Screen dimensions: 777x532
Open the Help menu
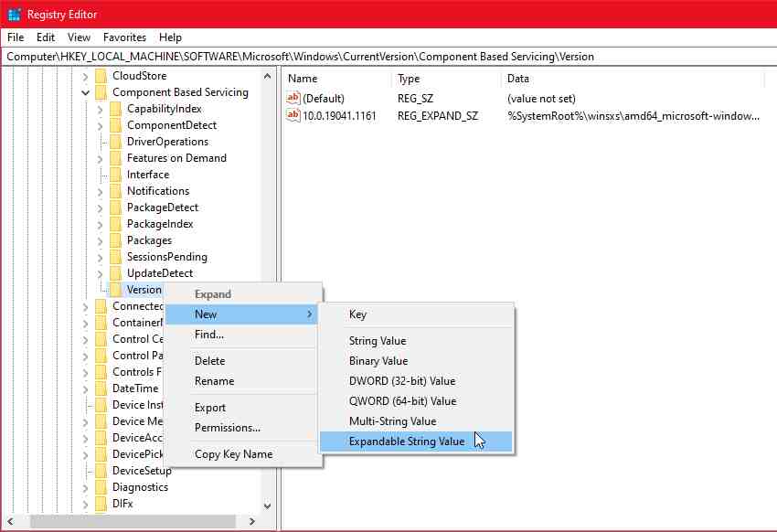[x=170, y=37]
